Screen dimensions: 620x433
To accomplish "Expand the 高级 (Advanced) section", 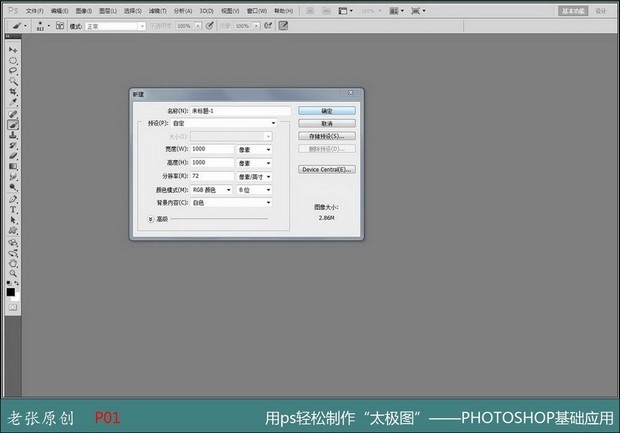I will (x=152, y=217).
